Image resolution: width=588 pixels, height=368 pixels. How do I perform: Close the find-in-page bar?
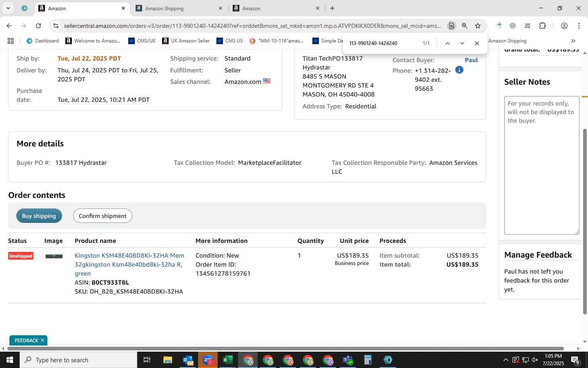(477, 43)
